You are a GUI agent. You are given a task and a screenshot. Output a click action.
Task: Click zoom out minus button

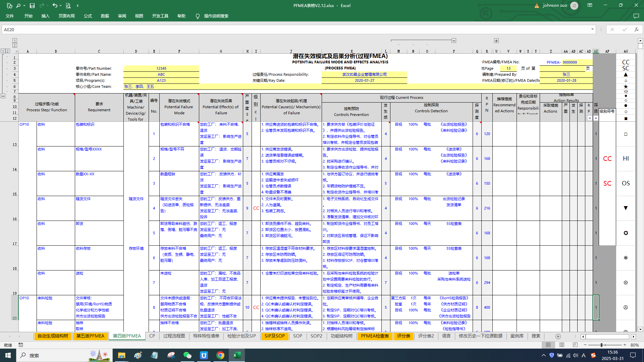pos(585,345)
